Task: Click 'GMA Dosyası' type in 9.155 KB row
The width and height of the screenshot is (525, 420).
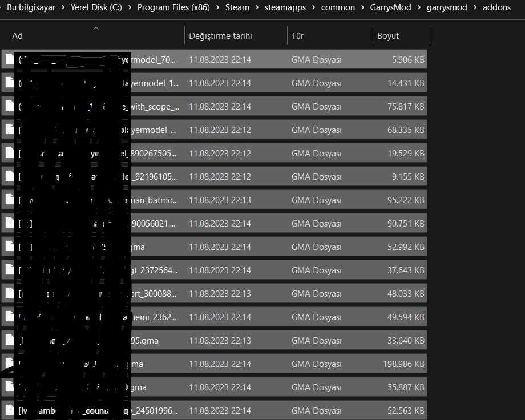Action: click(x=316, y=177)
